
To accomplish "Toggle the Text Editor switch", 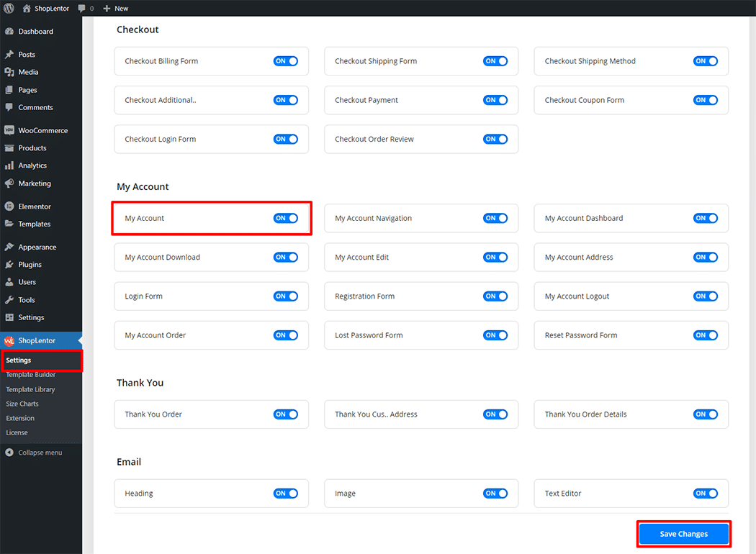I will [706, 494].
